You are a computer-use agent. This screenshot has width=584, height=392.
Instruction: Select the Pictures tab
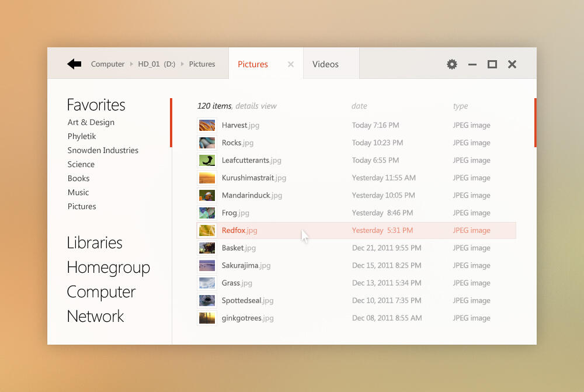[x=253, y=64]
